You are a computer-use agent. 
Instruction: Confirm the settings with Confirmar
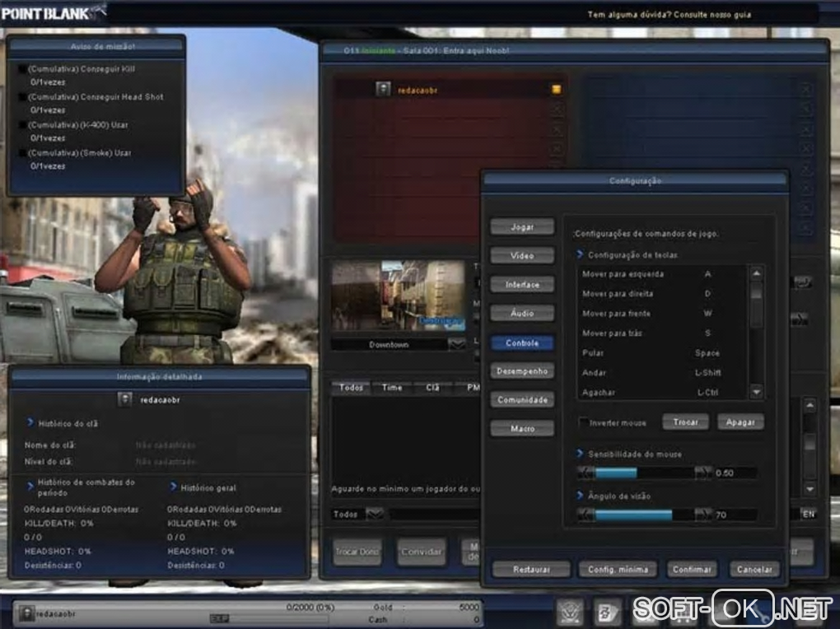tap(692, 569)
